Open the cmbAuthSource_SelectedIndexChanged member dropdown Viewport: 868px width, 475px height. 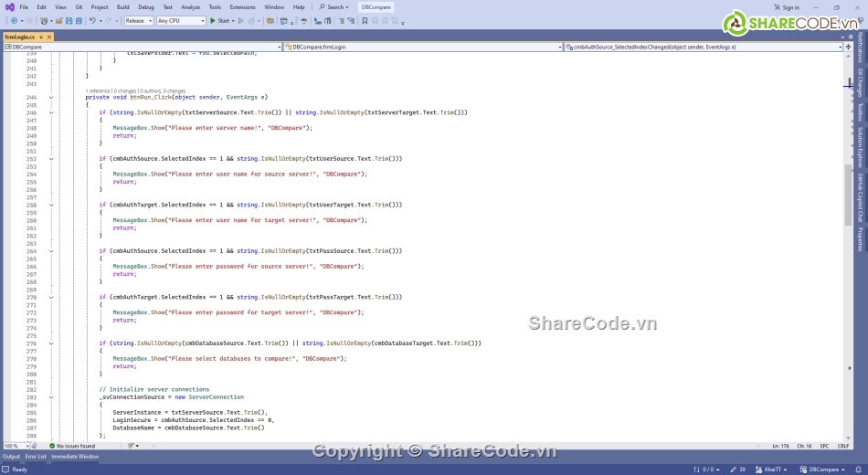704,47
